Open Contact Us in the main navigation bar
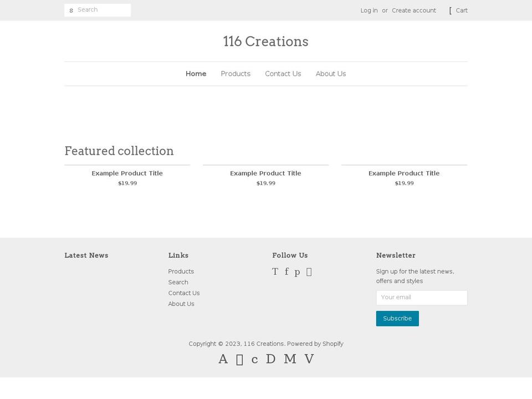 coord(283,74)
